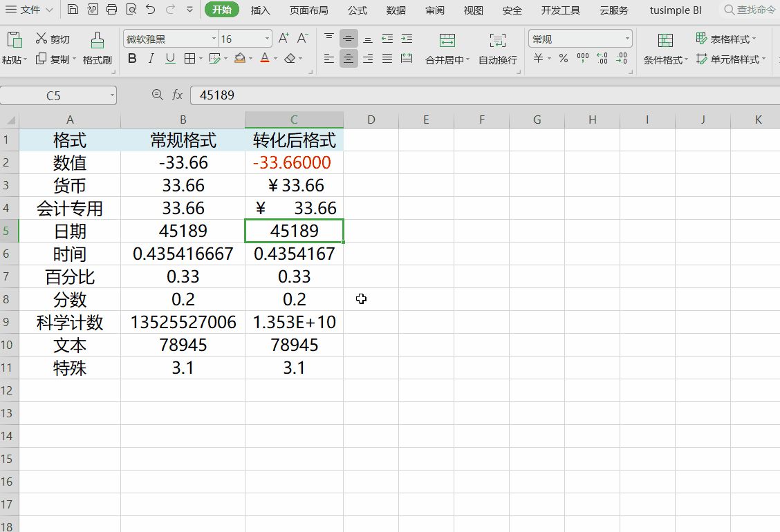The image size is (780, 532).
Task: Click the Print icon
Action: click(112, 10)
